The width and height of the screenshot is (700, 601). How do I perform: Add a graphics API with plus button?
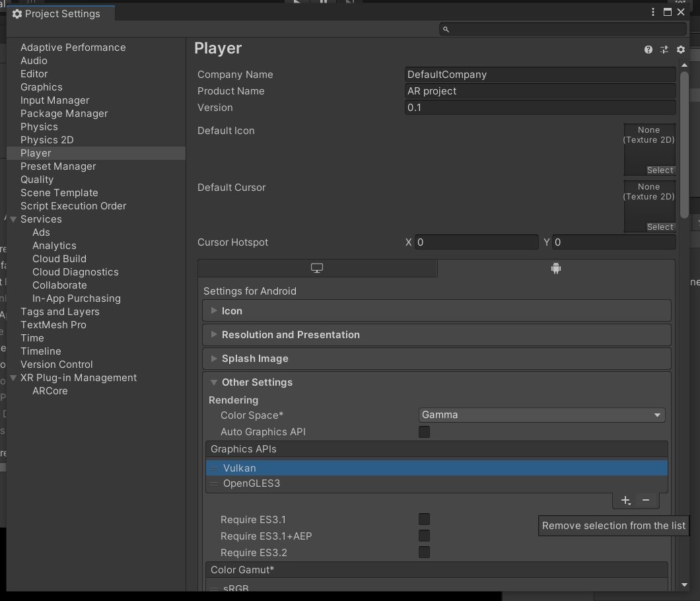[626, 501]
